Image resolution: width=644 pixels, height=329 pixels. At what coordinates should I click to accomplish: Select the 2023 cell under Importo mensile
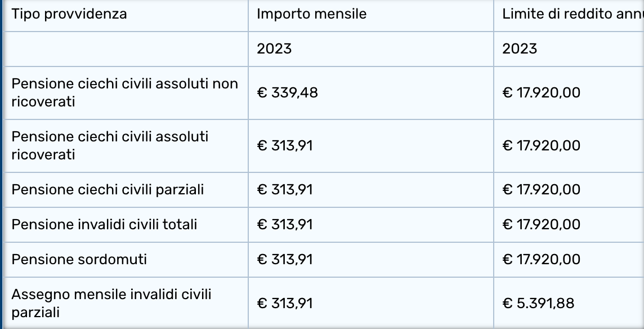coord(274,48)
